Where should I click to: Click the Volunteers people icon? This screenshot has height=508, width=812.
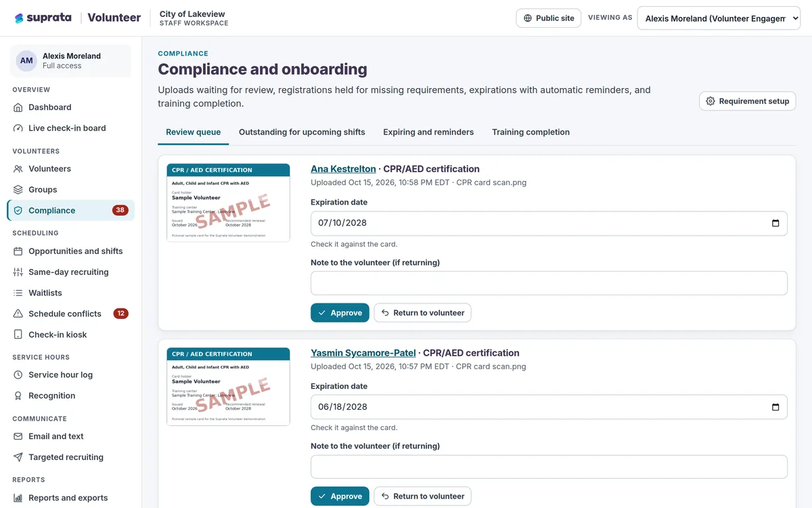pos(18,169)
